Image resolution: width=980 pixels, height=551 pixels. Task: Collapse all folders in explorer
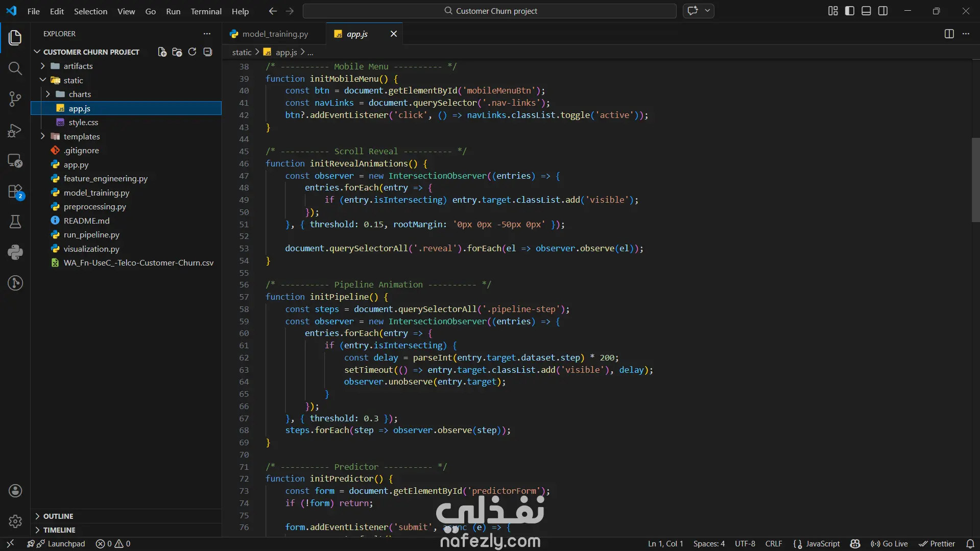(x=207, y=52)
